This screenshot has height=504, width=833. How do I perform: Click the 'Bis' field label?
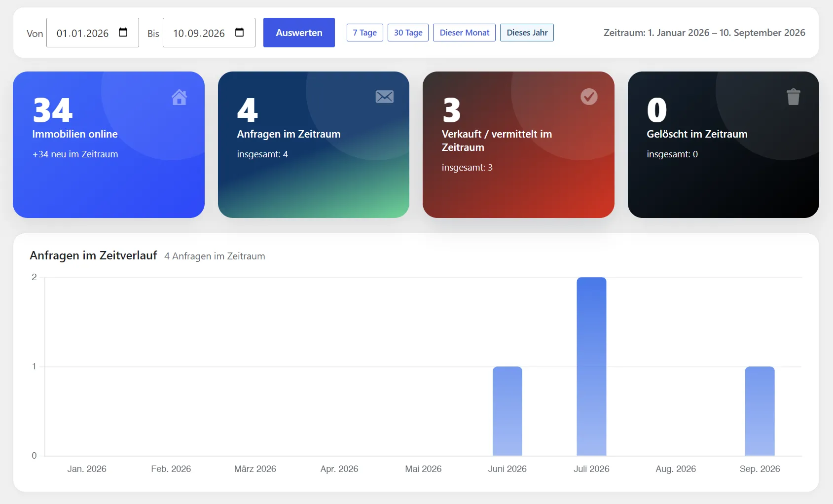(153, 34)
